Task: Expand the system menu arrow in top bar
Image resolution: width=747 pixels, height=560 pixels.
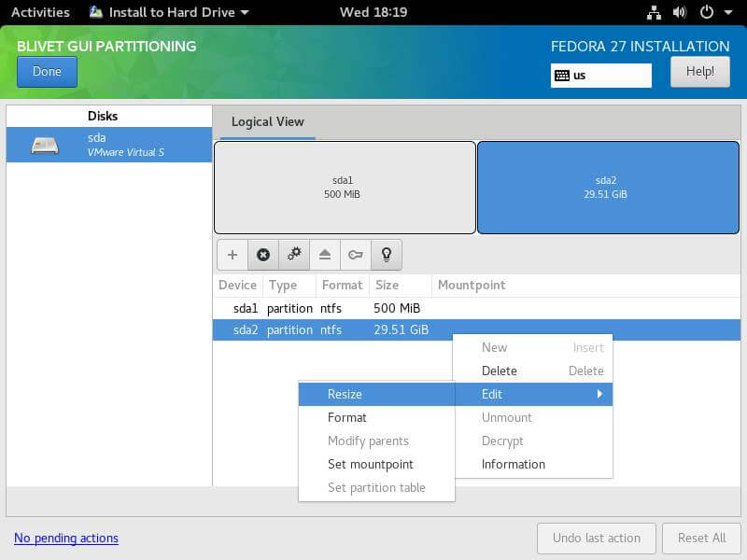Action: tap(728, 12)
